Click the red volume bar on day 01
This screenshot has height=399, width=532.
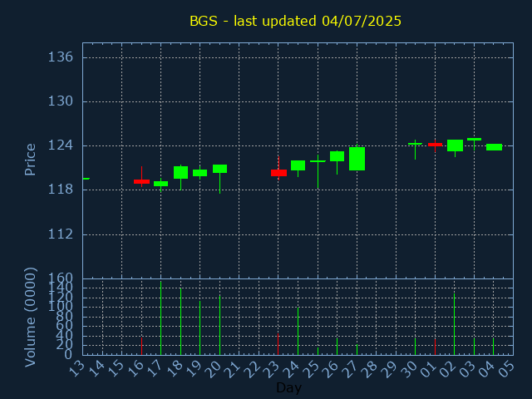click(435, 347)
